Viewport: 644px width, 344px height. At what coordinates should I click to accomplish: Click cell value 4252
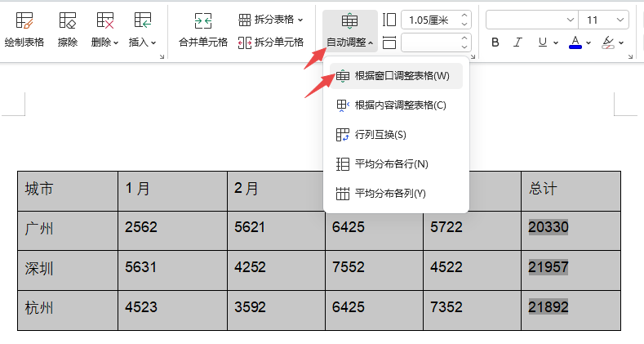tap(250, 267)
